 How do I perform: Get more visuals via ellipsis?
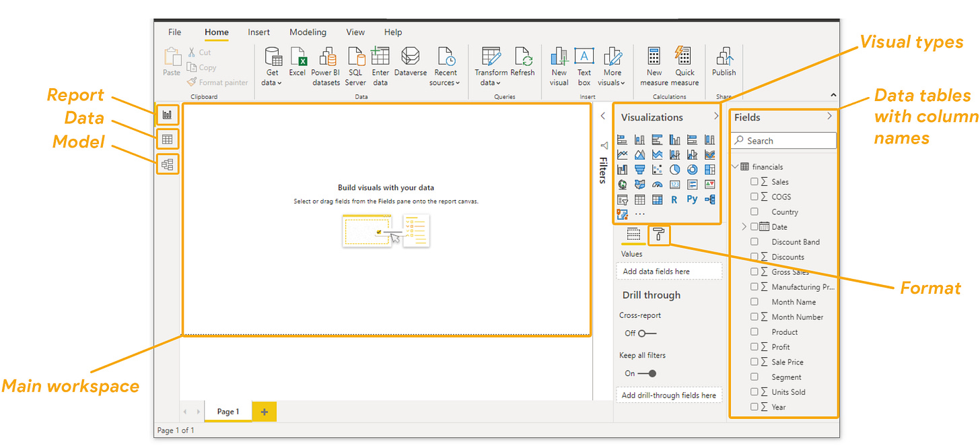click(x=639, y=214)
